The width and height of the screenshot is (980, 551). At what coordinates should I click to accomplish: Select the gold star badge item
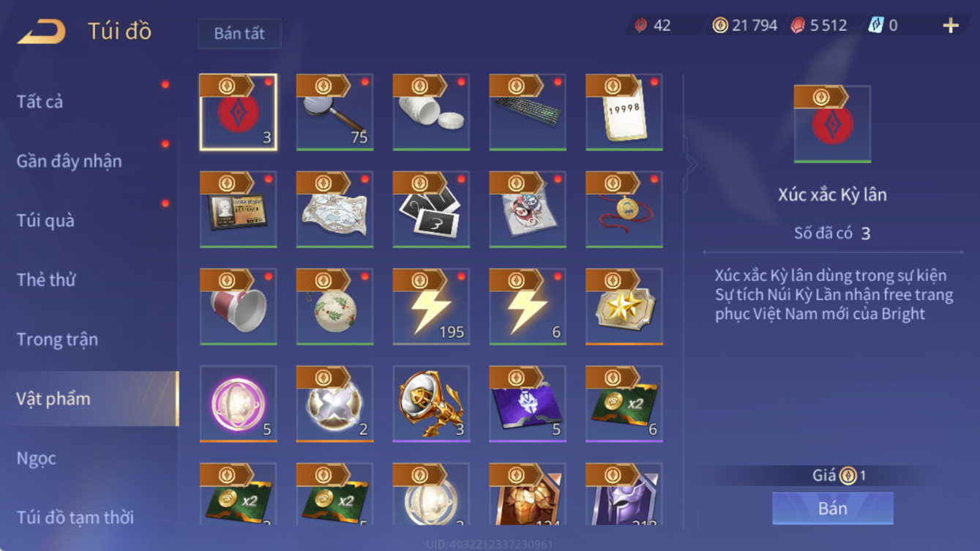coord(624,307)
